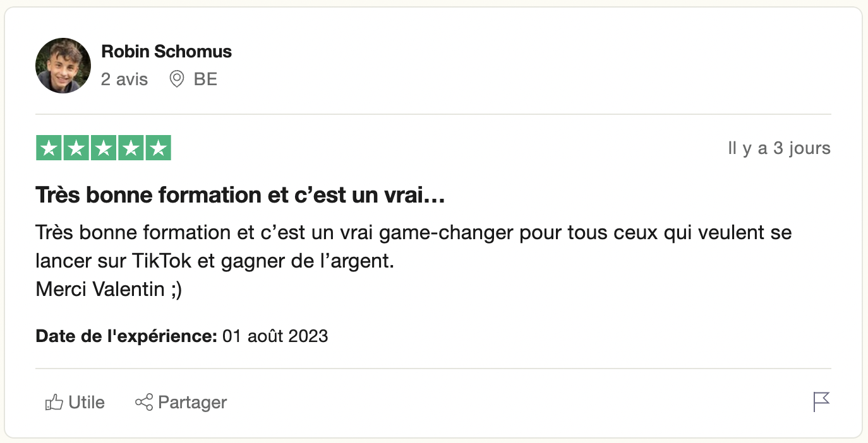This screenshot has width=868, height=443.
Task: Click the BE country code
Action: (x=205, y=80)
